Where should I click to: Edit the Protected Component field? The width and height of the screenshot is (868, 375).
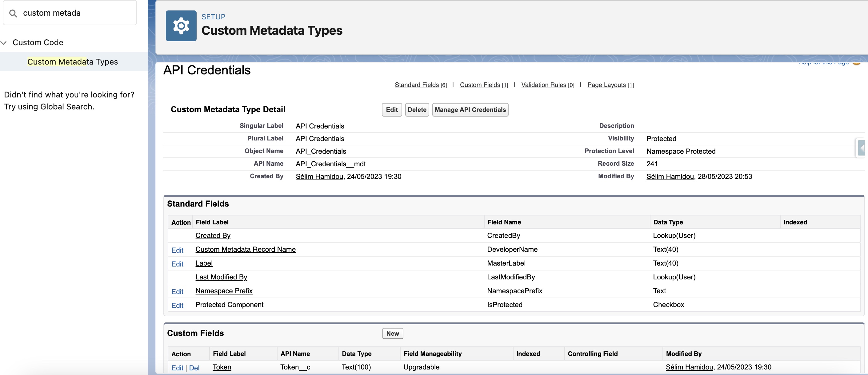pyautogui.click(x=177, y=305)
